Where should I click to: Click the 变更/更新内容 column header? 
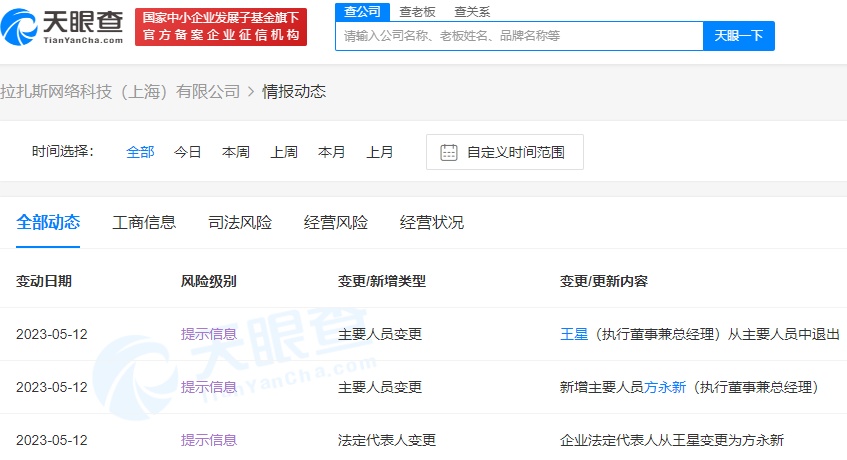pyautogui.click(x=604, y=281)
